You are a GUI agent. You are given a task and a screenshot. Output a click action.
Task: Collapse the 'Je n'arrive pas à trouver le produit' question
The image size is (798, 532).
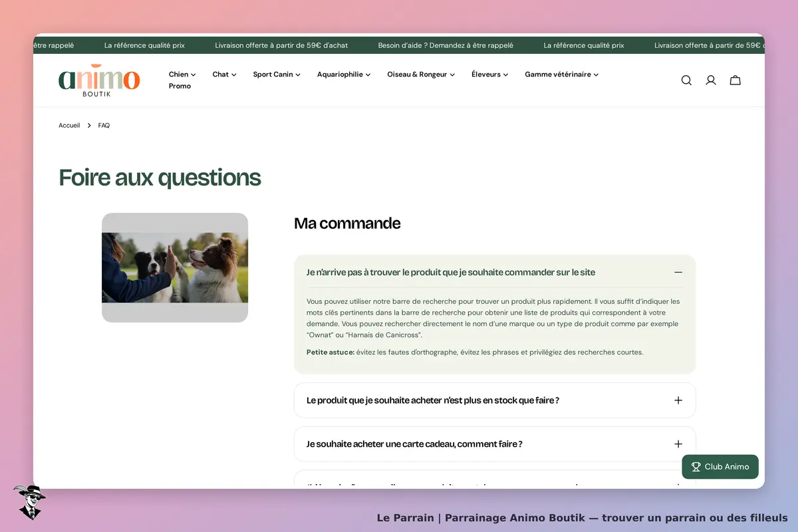click(x=495, y=272)
